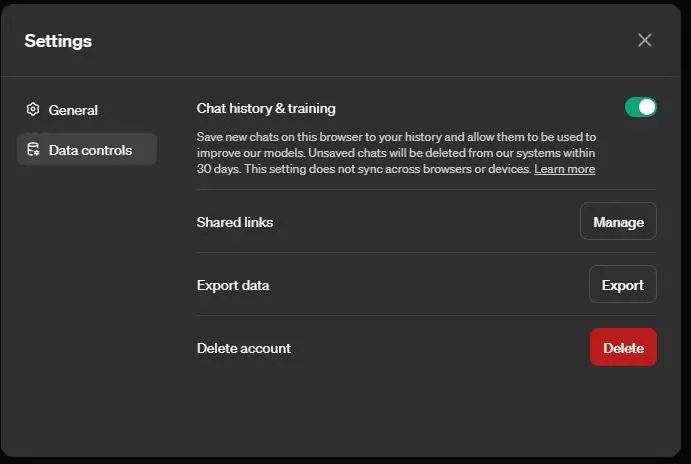Click the Chat history & training heading
Image resolution: width=691 pixels, height=464 pixels.
(266, 108)
